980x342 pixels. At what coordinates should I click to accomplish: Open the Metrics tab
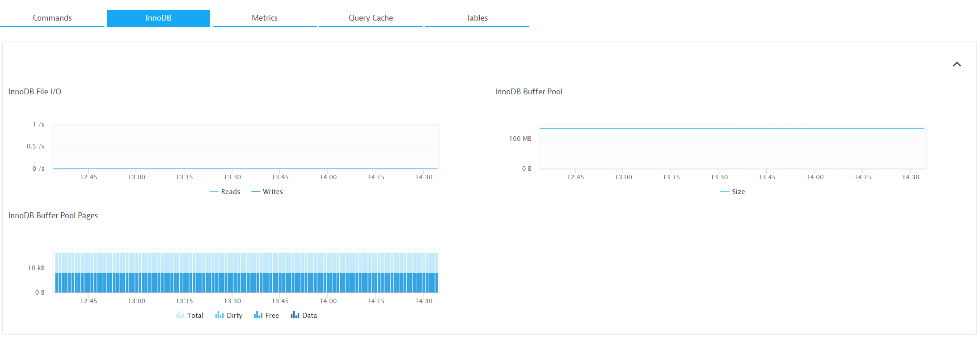[x=265, y=18]
